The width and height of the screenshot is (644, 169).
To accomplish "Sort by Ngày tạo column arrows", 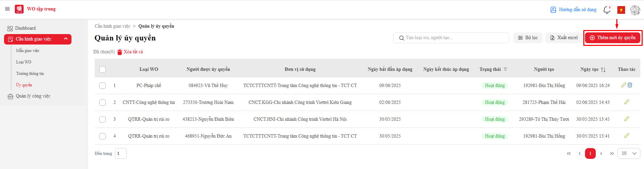I will (603, 69).
